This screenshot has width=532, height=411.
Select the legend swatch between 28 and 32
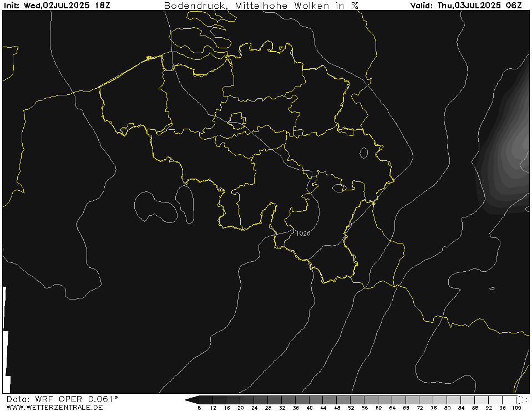tap(275, 400)
